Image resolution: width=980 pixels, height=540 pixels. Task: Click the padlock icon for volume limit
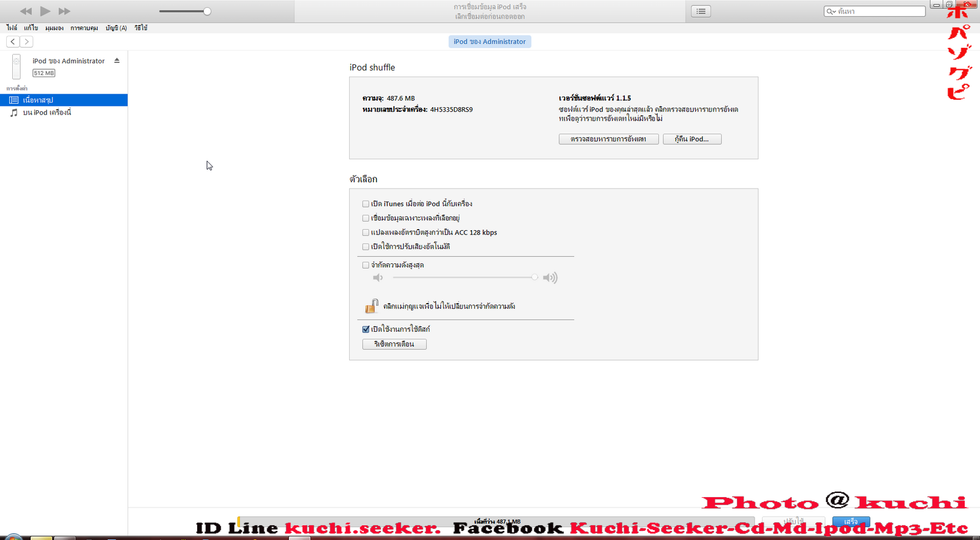372,306
